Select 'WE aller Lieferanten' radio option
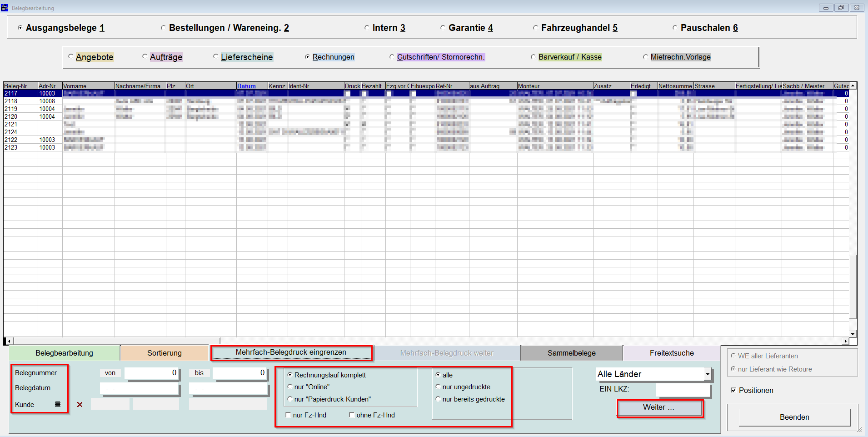 tap(733, 356)
